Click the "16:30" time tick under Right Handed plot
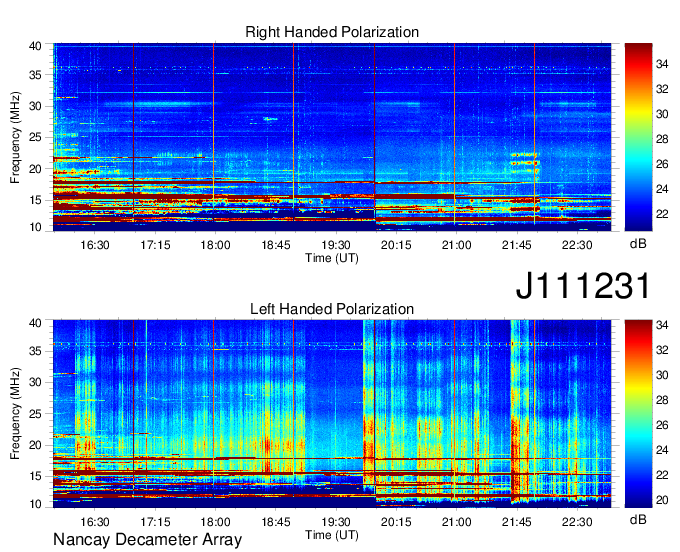Screen dimensions: 680x552 click(95, 245)
